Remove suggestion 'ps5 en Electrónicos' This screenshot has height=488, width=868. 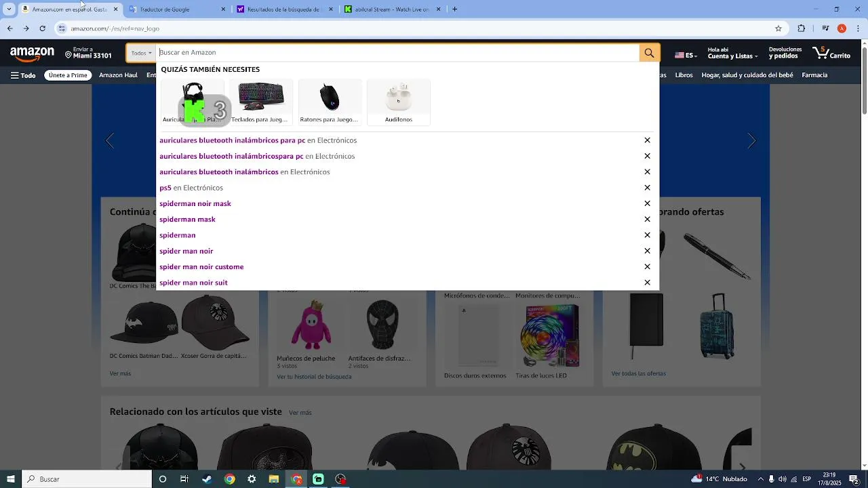tap(647, 188)
